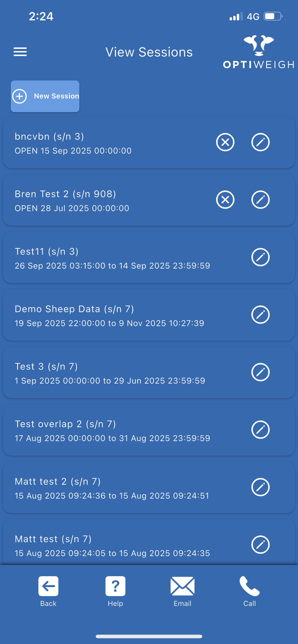Edit the Matt test 2 session
298x644 pixels.
[x=260, y=487]
